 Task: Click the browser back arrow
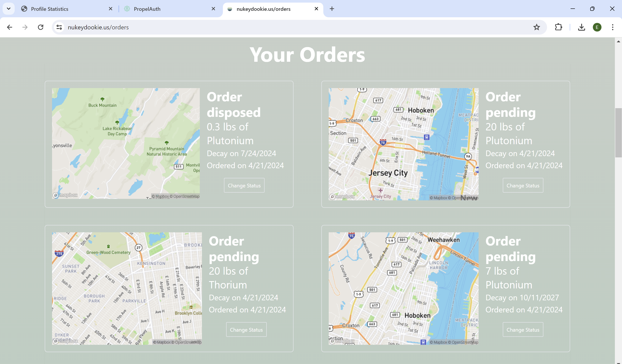click(10, 27)
